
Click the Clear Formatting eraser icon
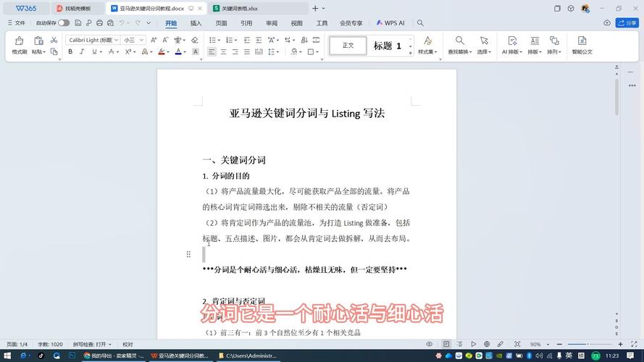click(195, 40)
